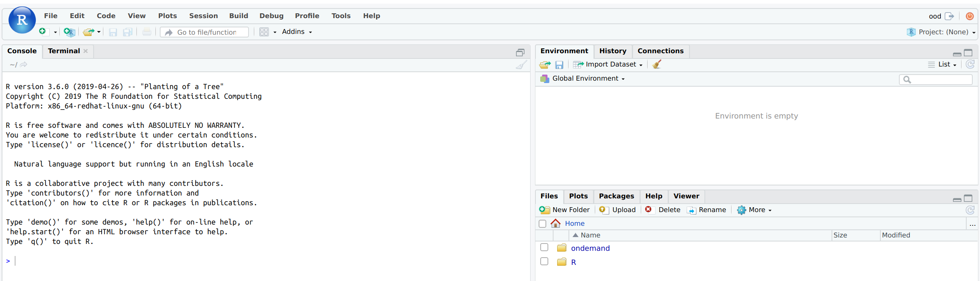980x281 pixels.
Task: Switch to the Connections tab
Action: tap(660, 51)
